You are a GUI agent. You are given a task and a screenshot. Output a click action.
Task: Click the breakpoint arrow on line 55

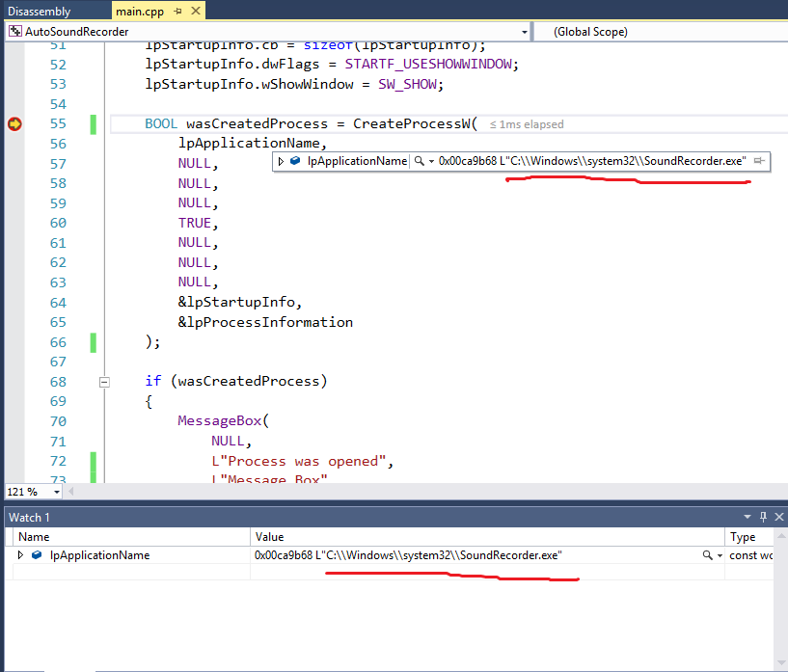(x=14, y=124)
